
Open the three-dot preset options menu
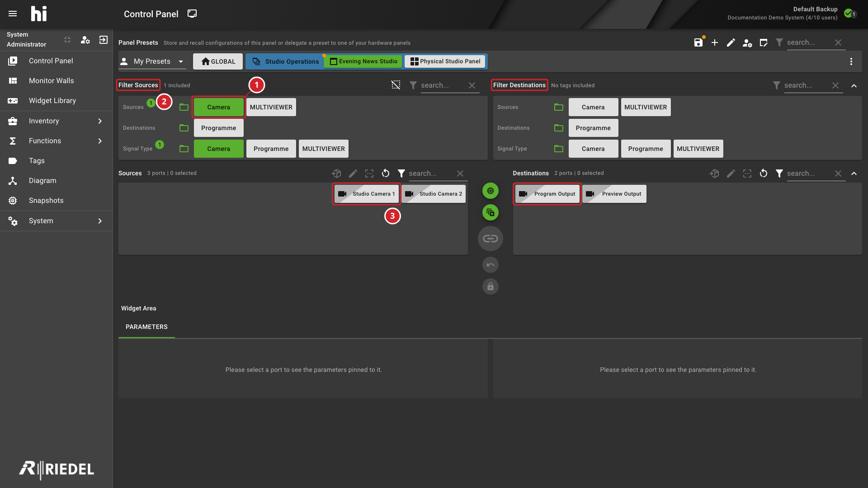click(851, 61)
